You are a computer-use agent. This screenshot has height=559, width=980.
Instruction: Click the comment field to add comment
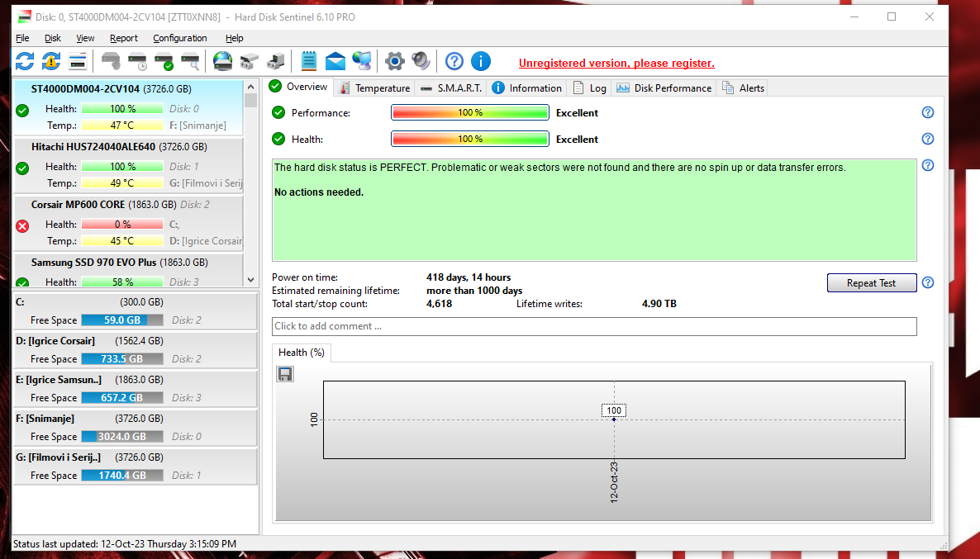594,326
